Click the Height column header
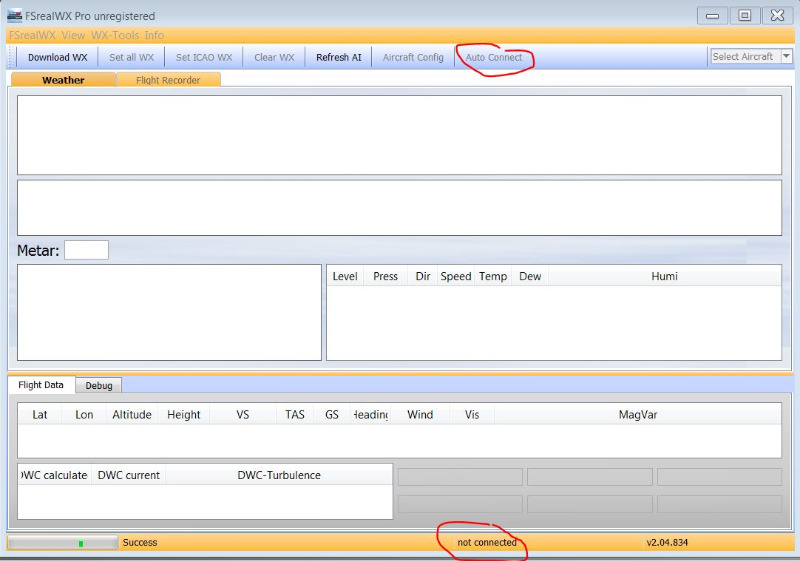 (184, 415)
